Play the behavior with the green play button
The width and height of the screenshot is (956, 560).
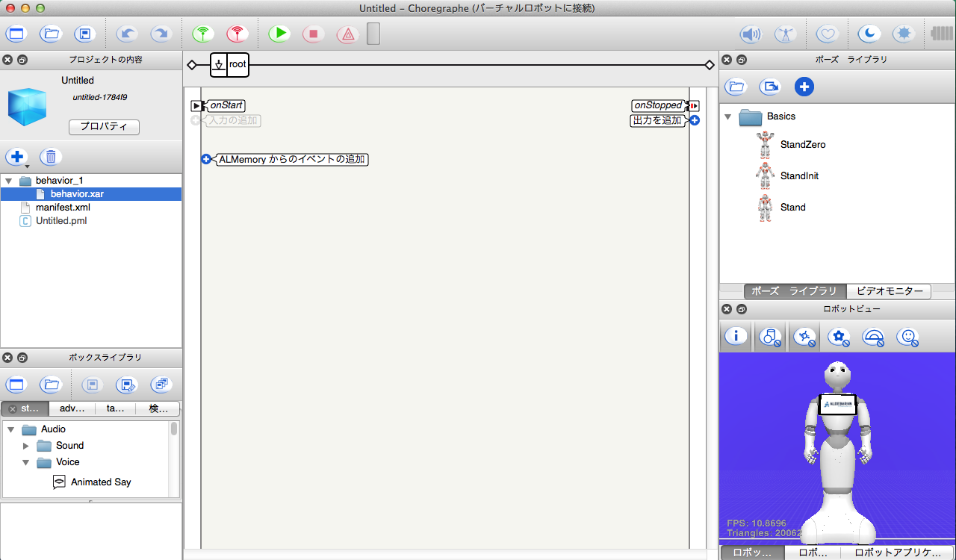coord(279,34)
